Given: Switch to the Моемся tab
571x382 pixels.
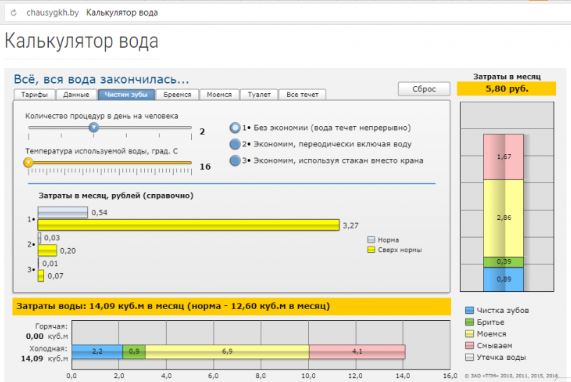Looking at the screenshot, I should (219, 95).
